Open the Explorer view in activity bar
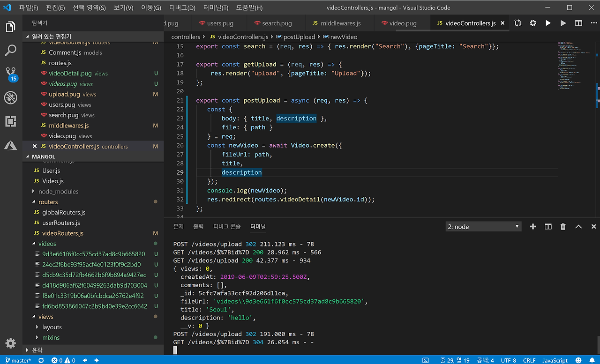 point(11,27)
